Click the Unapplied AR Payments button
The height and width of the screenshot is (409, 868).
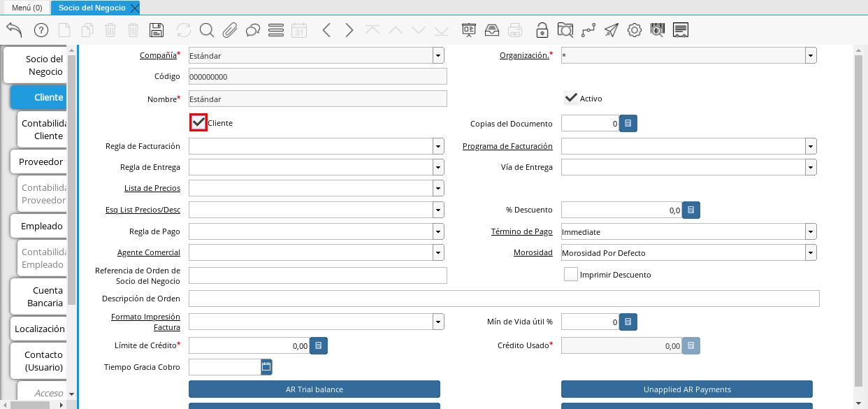tap(686, 389)
